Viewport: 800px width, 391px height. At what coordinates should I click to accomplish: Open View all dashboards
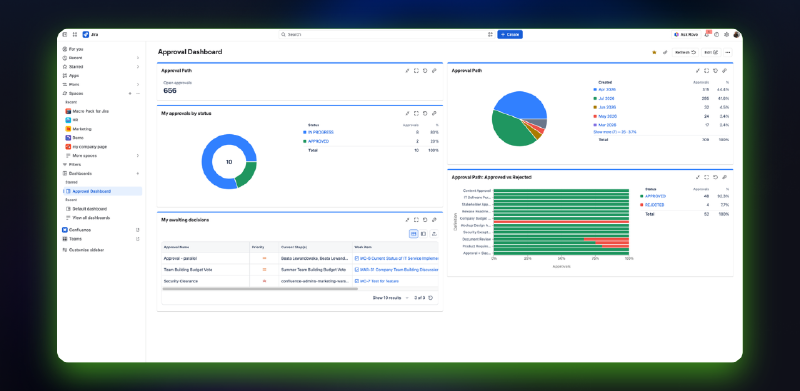tap(91, 218)
